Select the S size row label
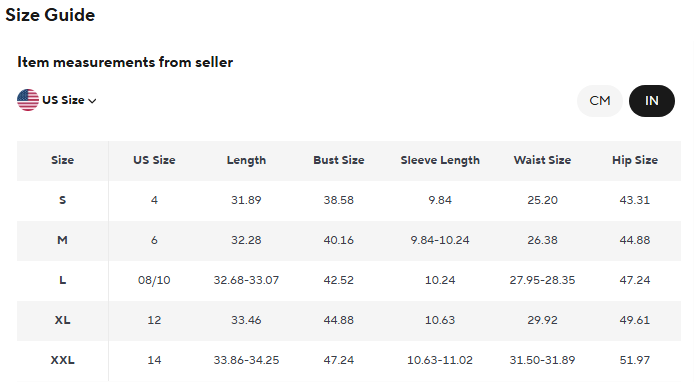694x382 pixels. point(62,200)
